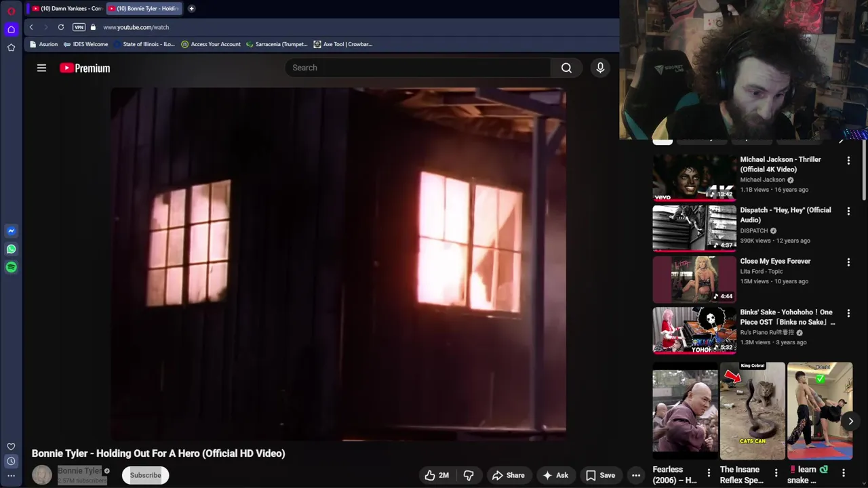Select the Bonnie Tyler browser tab
The width and height of the screenshot is (868, 488).
click(x=144, y=9)
